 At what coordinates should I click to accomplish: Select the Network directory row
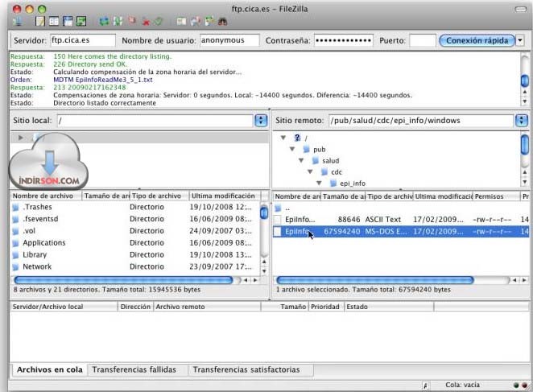135,266
